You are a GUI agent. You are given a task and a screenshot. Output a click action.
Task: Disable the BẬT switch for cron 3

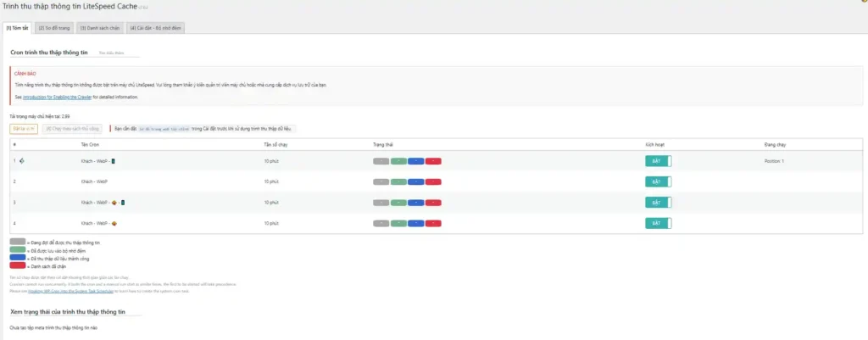[658, 203]
